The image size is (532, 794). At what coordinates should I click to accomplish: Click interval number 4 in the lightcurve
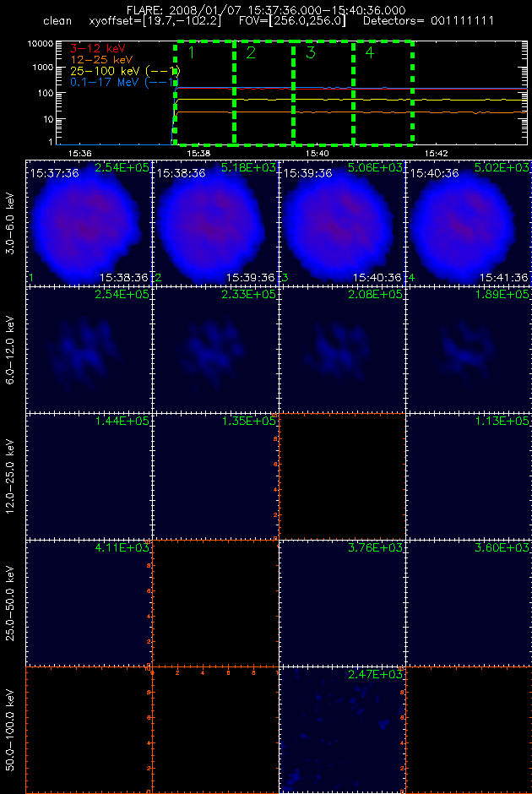(370, 52)
